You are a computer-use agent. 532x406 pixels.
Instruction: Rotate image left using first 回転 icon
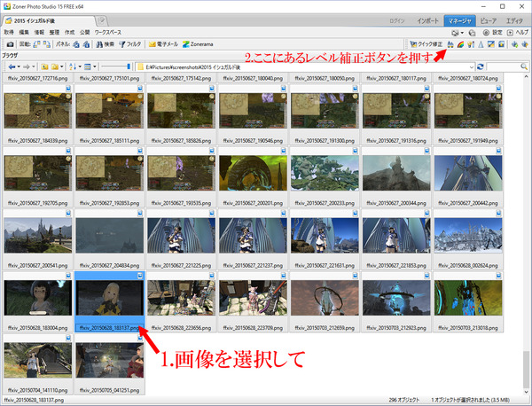pos(36,44)
